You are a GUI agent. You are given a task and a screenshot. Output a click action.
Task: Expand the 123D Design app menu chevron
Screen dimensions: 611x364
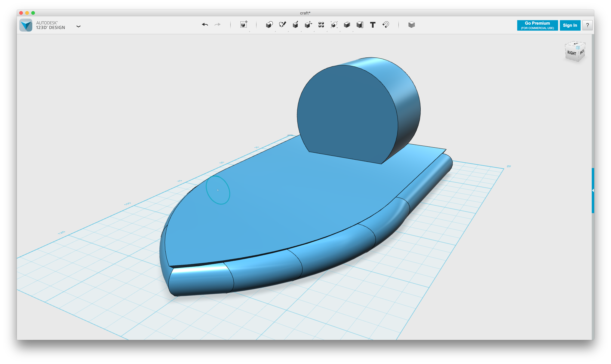click(78, 26)
